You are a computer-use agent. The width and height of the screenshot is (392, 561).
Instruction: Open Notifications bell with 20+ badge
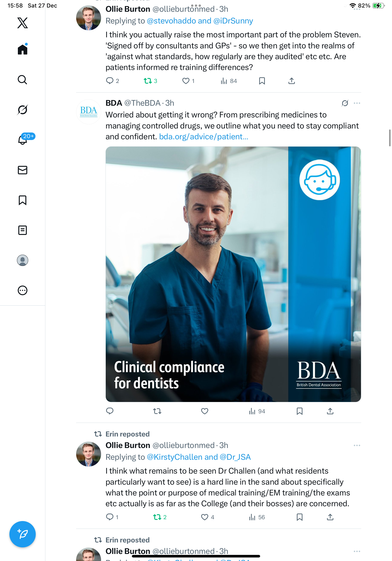tap(23, 140)
